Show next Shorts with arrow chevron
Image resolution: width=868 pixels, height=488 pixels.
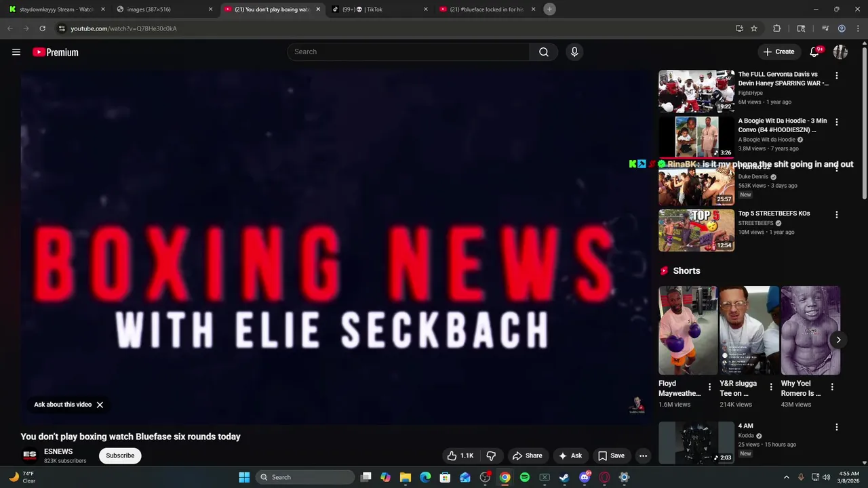838,340
